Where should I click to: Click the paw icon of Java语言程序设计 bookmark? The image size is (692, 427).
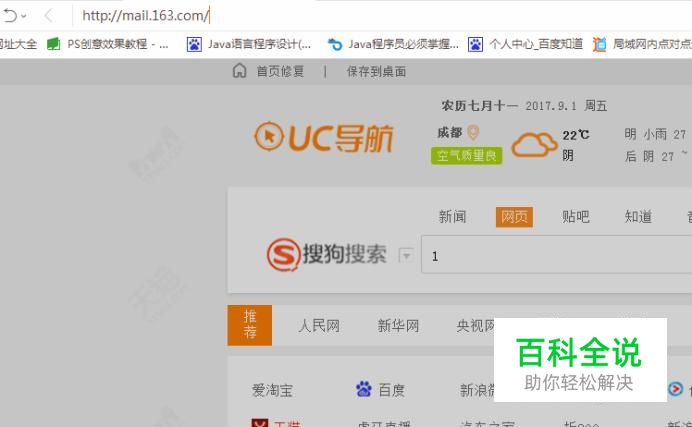pyautogui.click(x=194, y=44)
